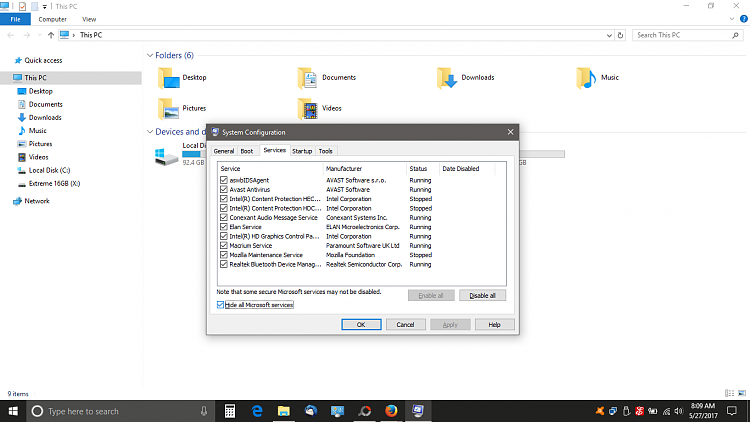
Task: Switch to System Configuration taskbar icon
Action: click(418, 411)
